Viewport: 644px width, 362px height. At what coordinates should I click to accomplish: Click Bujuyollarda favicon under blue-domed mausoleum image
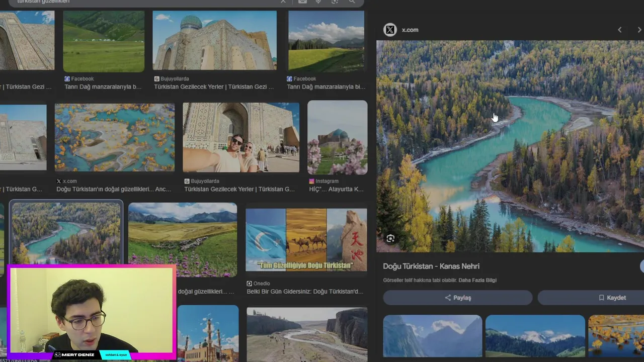coord(156,79)
